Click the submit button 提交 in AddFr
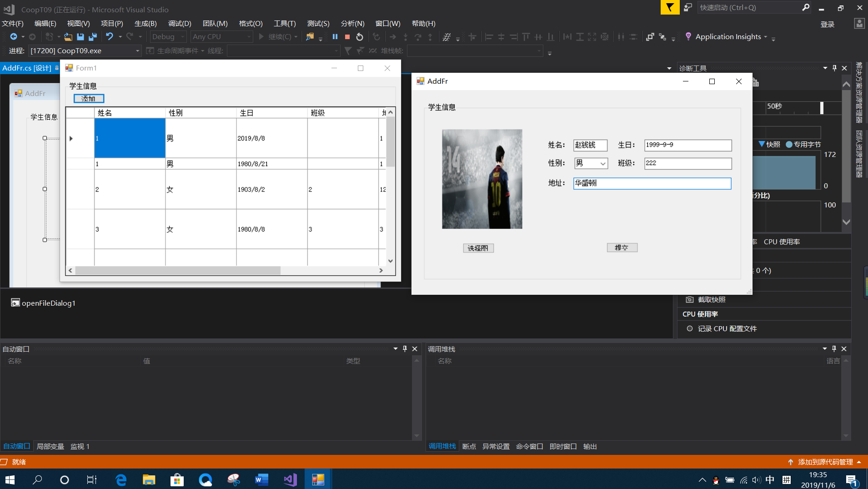This screenshot has width=868, height=489. pyautogui.click(x=622, y=247)
